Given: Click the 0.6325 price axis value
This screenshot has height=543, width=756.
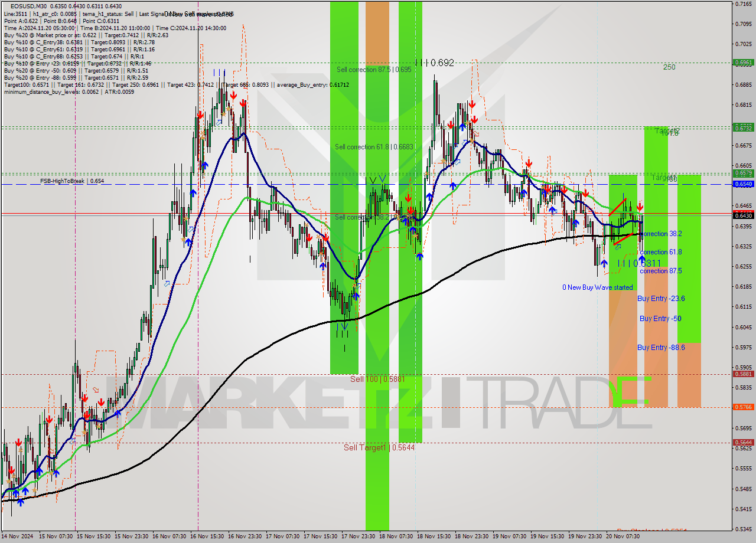Looking at the screenshot, I should (743, 246).
